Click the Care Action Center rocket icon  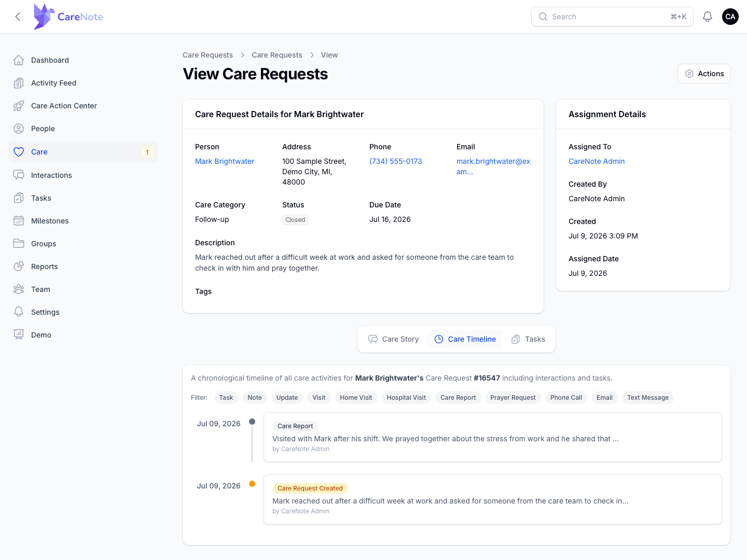click(19, 106)
